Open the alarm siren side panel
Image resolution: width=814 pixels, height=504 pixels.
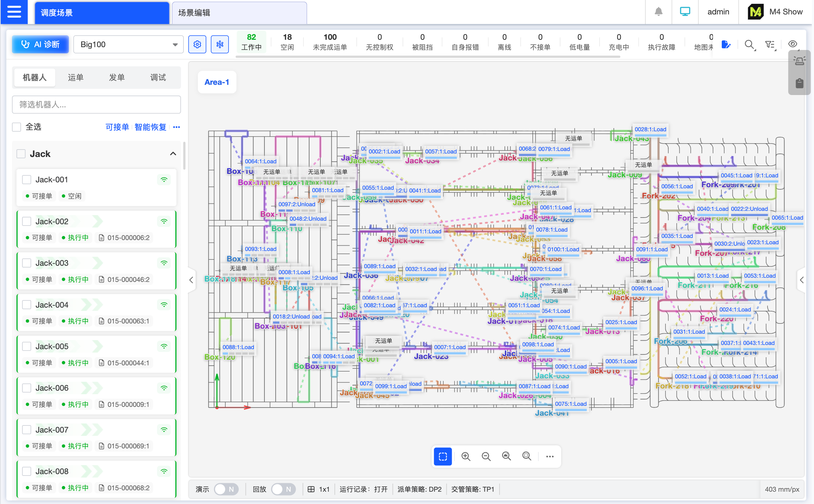click(799, 61)
